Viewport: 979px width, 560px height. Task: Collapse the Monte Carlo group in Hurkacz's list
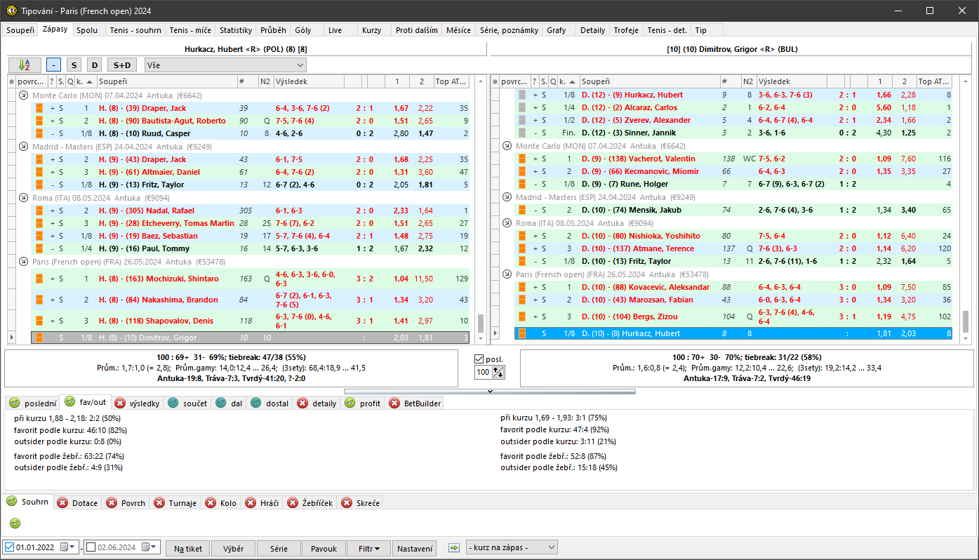click(x=24, y=95)
